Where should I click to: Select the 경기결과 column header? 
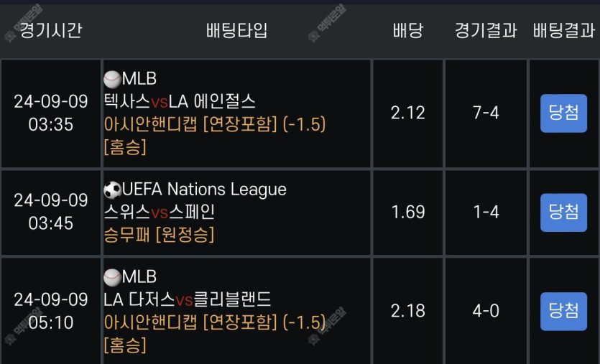point(486,31)
